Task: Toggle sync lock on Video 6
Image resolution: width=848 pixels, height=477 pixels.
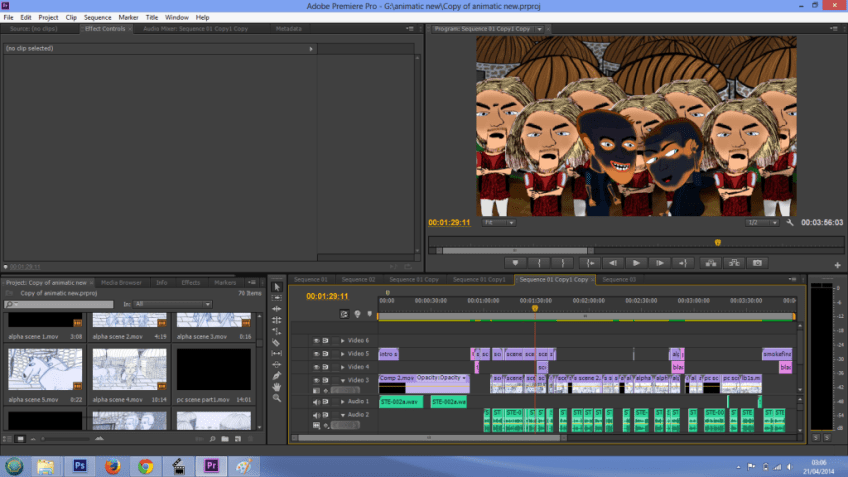Action: [326, 341]
